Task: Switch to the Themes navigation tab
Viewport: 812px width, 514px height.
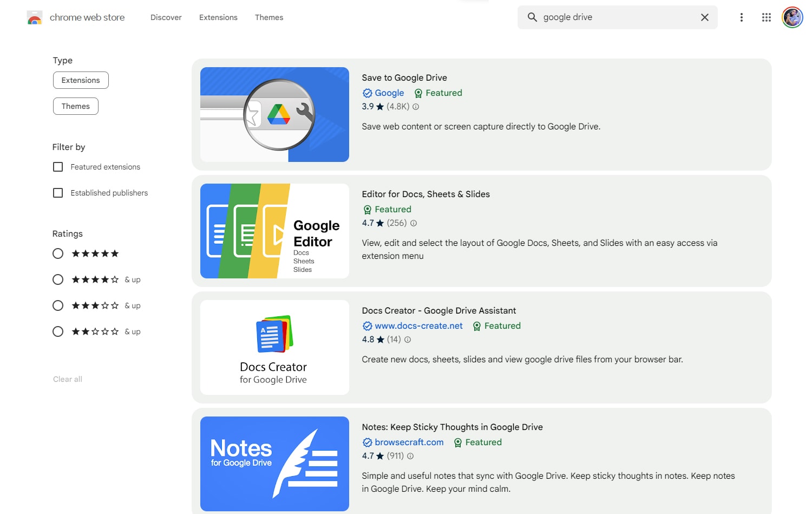Action: tap(269, 17)
